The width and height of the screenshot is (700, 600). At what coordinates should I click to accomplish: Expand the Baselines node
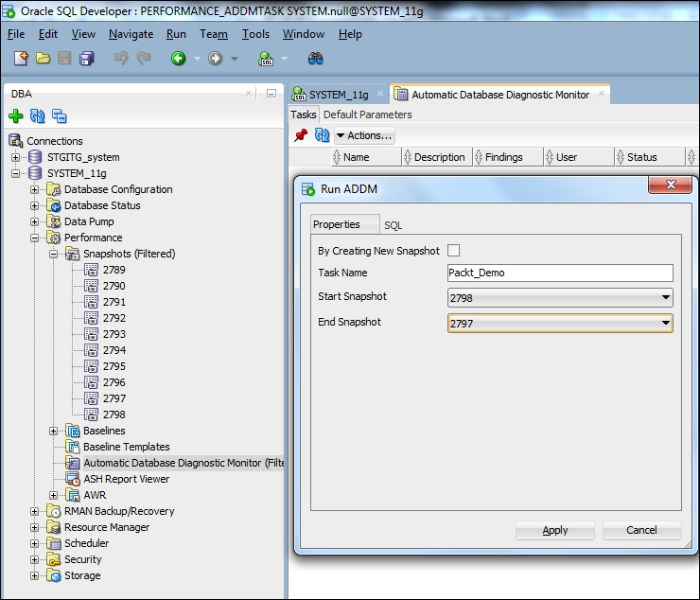click(54, 431)
